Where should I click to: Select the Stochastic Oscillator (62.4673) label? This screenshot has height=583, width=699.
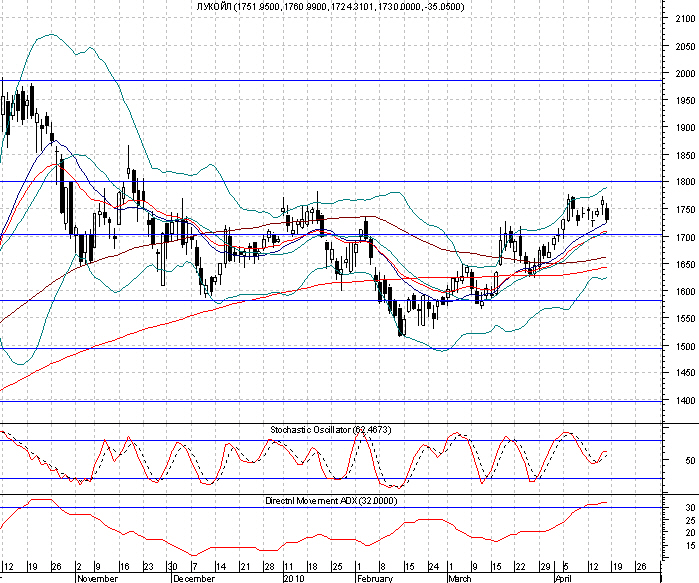point(331,430)
